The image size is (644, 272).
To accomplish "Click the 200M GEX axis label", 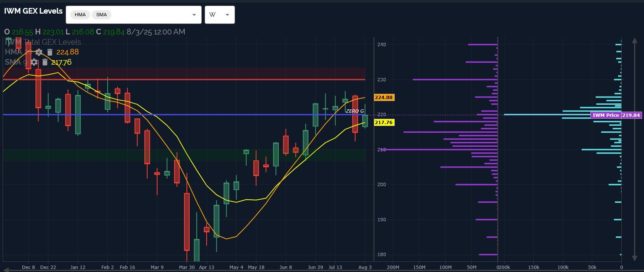I will (393, 267).
